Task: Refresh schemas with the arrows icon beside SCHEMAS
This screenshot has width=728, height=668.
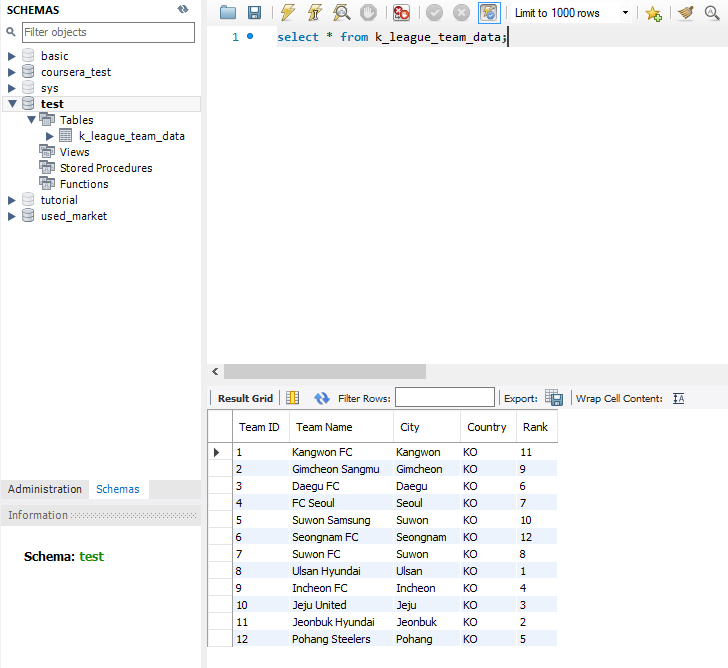Action: (x=183, y=9)
